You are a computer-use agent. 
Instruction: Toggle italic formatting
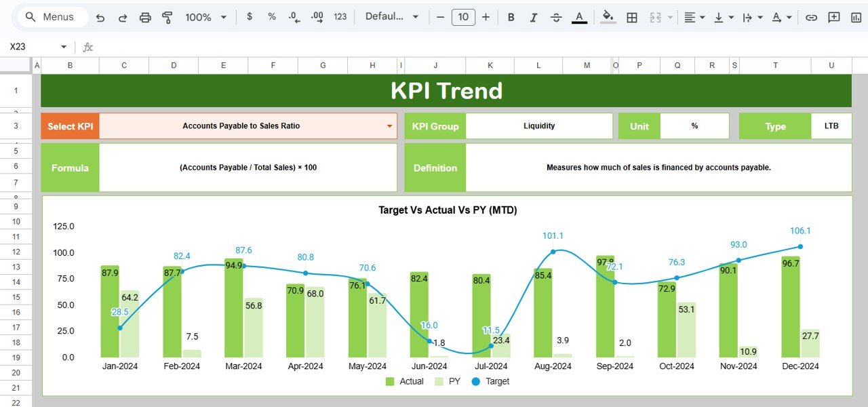[533, 17]
